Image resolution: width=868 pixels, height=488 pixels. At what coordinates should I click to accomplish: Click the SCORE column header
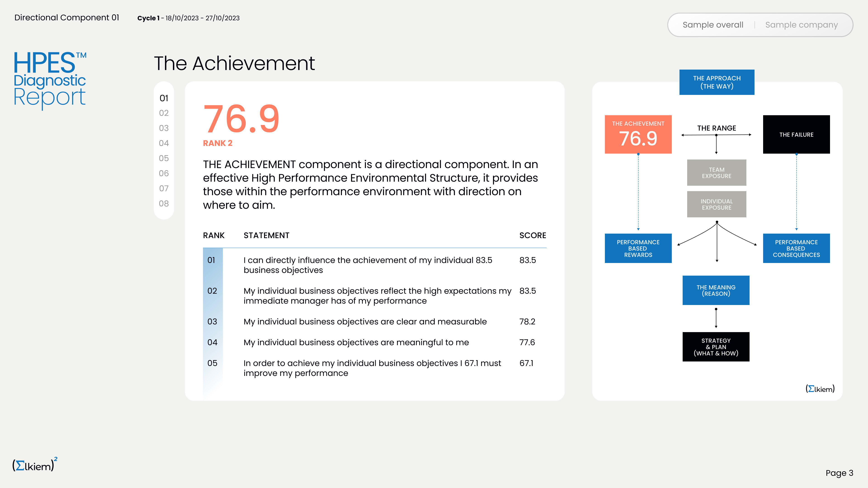[x=532, y=235]
